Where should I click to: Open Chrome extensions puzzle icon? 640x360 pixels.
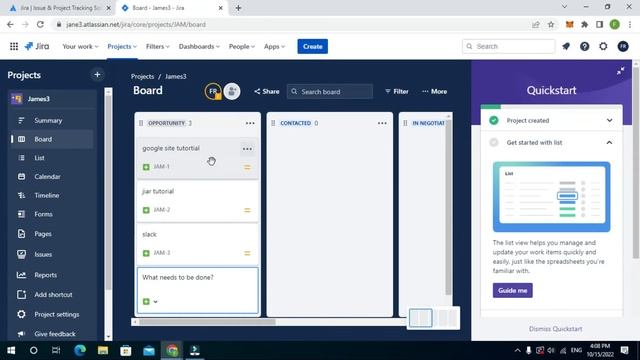584,24
